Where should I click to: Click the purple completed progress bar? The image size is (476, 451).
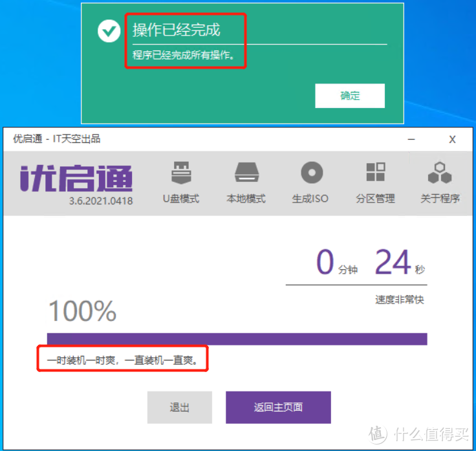pos(237,339)
